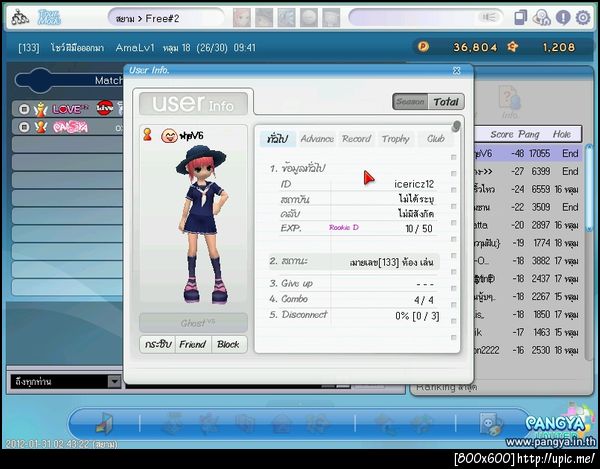600x469 pixels.
Task: Select ranking row with pang 3882
Action: coord(528,261)
